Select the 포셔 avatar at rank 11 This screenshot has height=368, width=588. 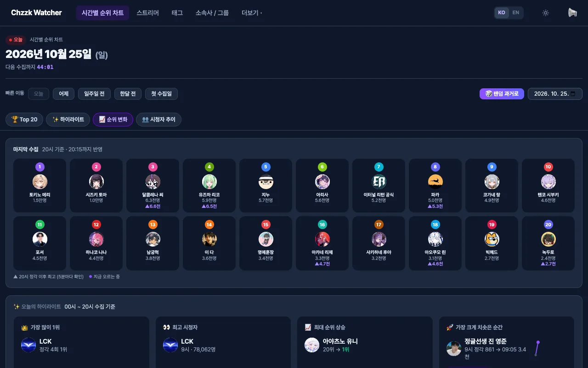40,239
